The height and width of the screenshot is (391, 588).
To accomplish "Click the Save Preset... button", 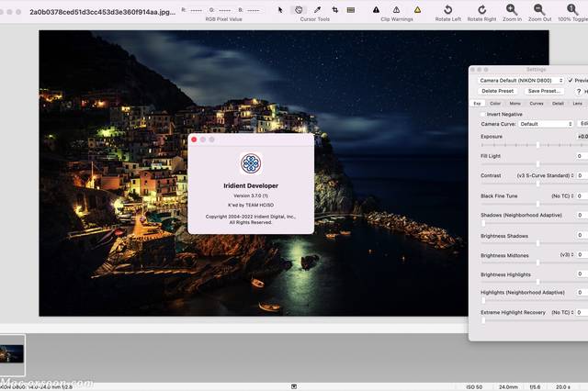I will pyautogui.click(x=544, y=91).
